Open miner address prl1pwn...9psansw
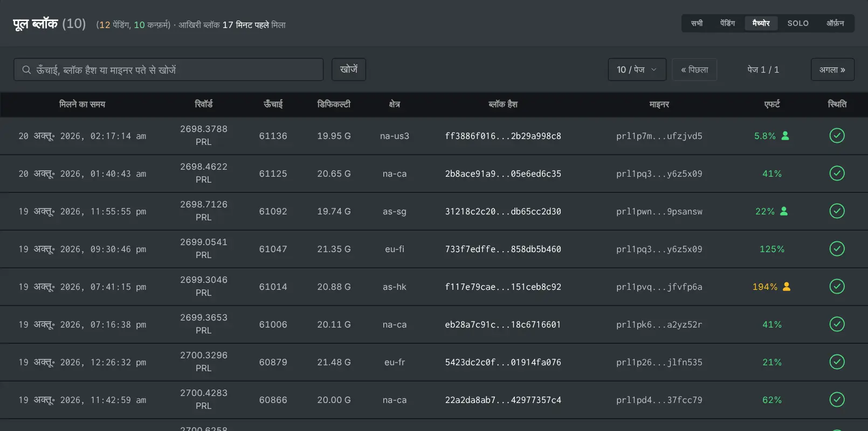The height and width of the screenshot is (431, 868). (x=659, y=212)
